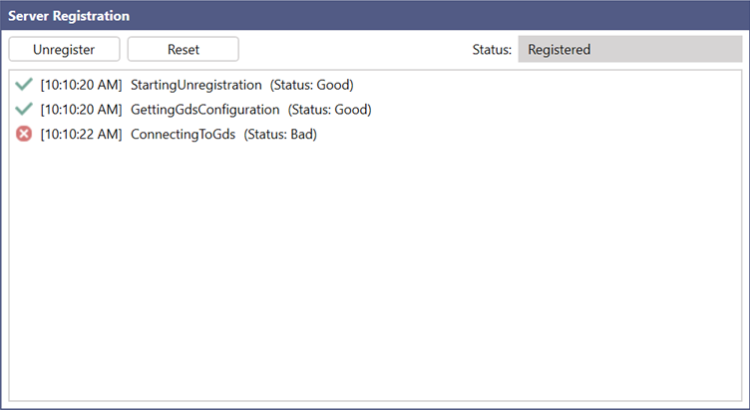Click the Status: Bad text
The width and height of the screenshot is (750, 410).
coord(280,134)
